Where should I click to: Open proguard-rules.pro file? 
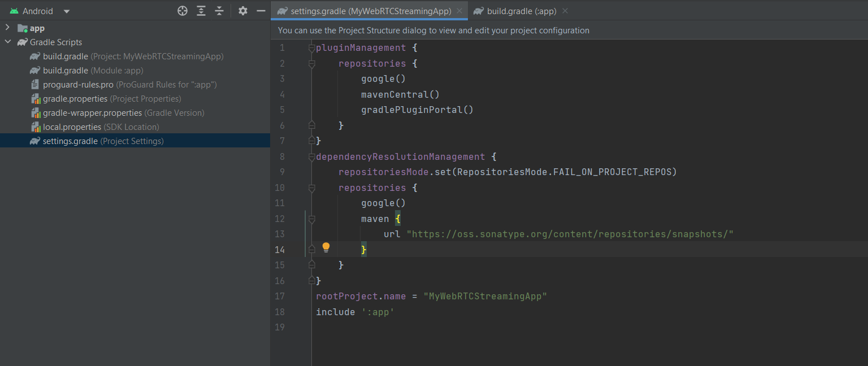pyautogui.click(x=123, y=85)
